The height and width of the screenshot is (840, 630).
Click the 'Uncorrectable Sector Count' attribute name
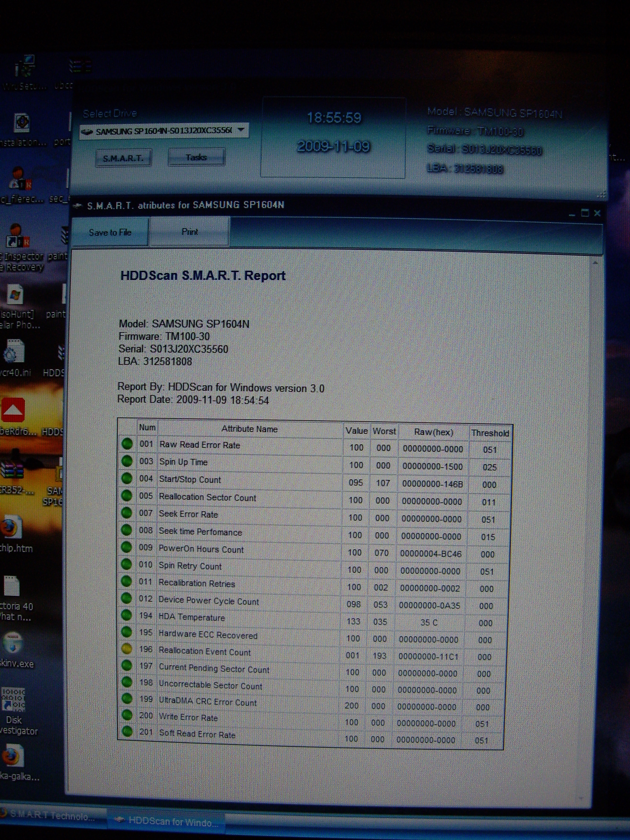210,685
